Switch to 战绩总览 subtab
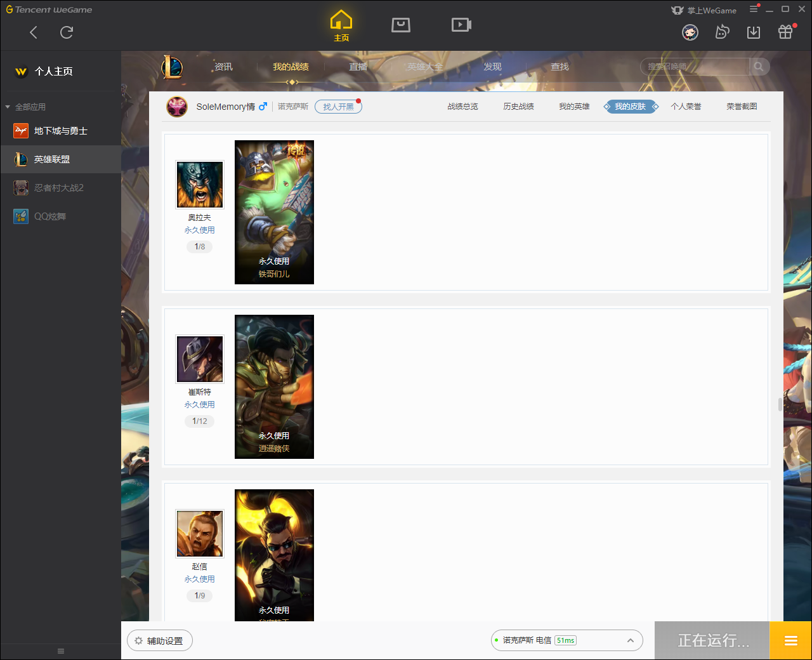The height and width of the screenshot is (660, 812). click(462, 107)
